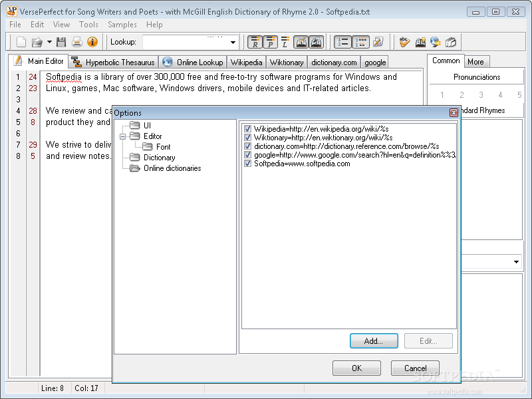The height and width of the screenshot is (399, 532).
Task: Click the Main Editor pencil tab icon
Action: pyautogui.click(x=18, y=61)
